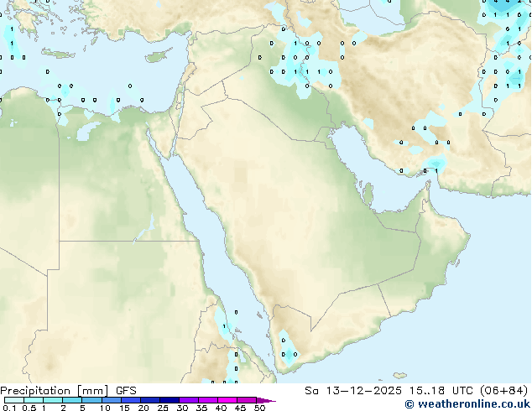Click the precipitation patch over southwestern Yemen
This screenshot has height=411, width=532.
pyautogui.click(x=289, y=349)
